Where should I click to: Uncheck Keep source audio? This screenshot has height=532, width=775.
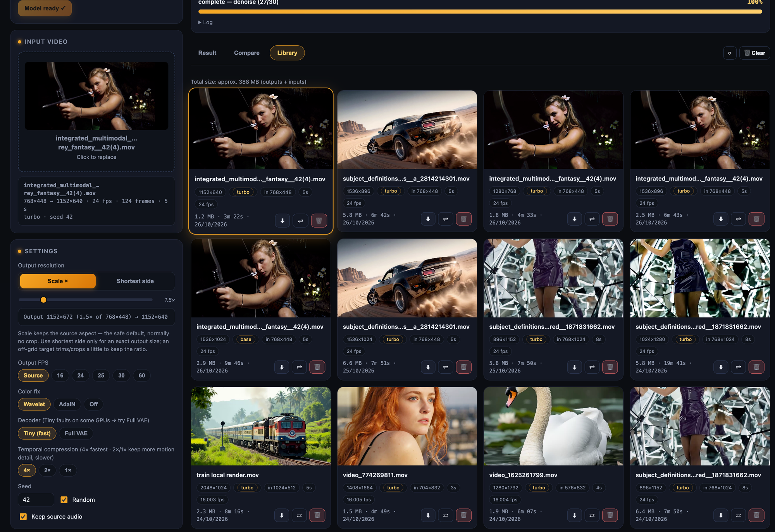[23, 517]
